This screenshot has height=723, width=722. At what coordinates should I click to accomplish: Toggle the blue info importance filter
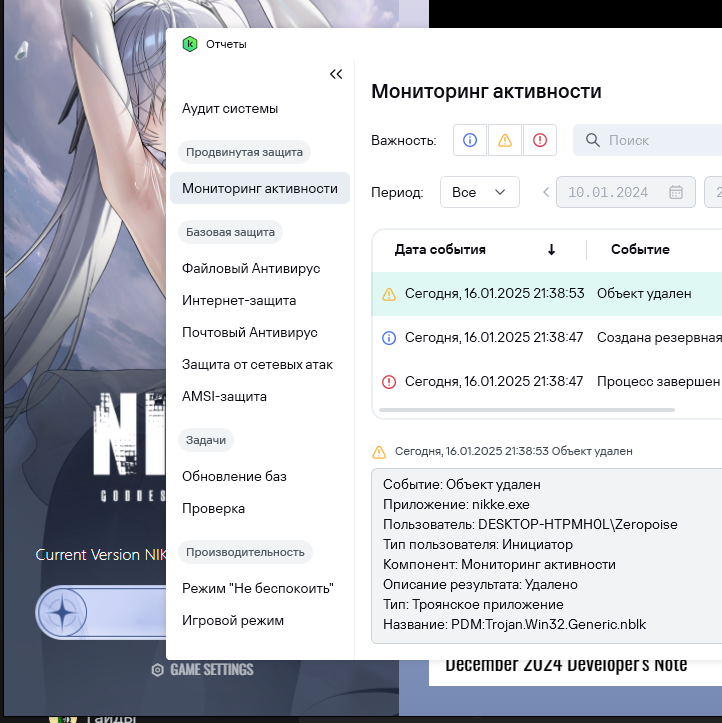pyautogui.click(x=470, y=140)
